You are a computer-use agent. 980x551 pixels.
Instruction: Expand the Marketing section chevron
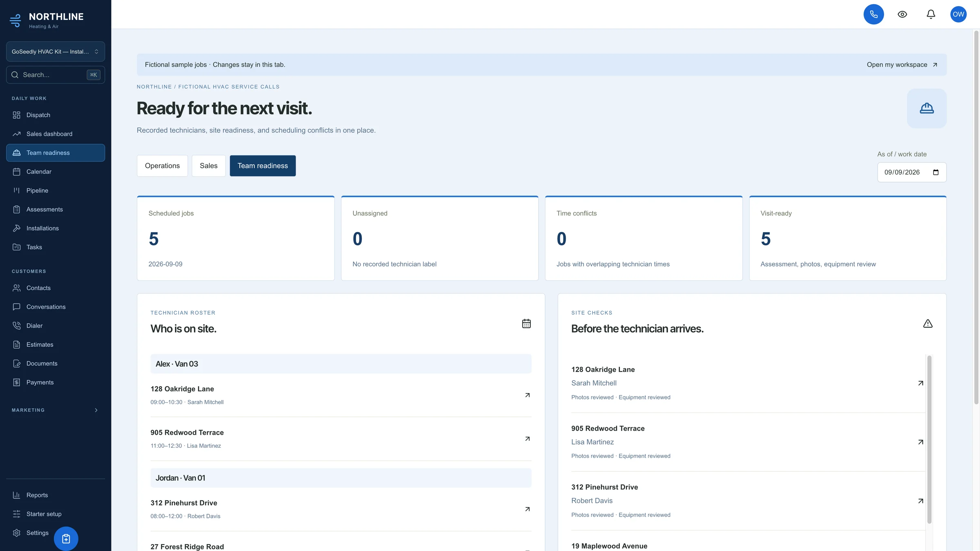[96, 410]
